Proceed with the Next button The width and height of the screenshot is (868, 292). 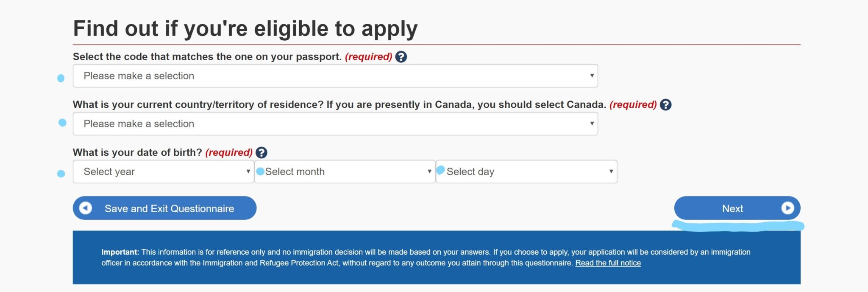click(732, 208)
